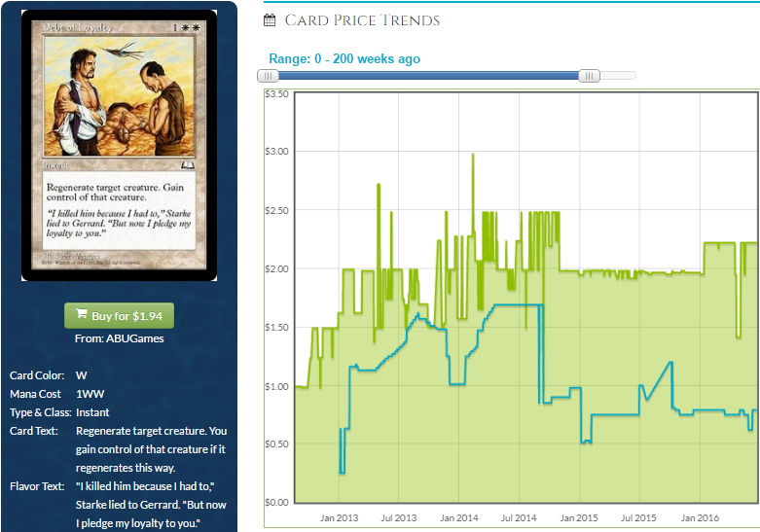The width and height of the screenshot is (760, 532).
Task: Click the 'Jul 2014' axis label
Action: [519, 518]
